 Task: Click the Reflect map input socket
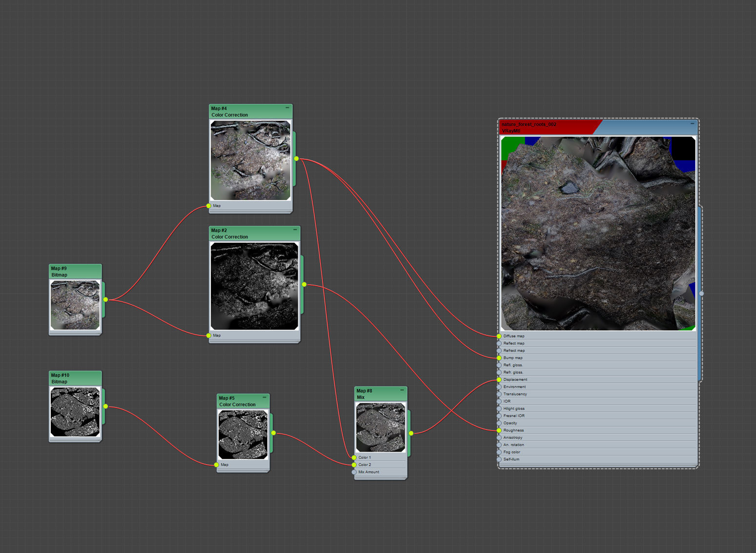(x=499, y=343)
